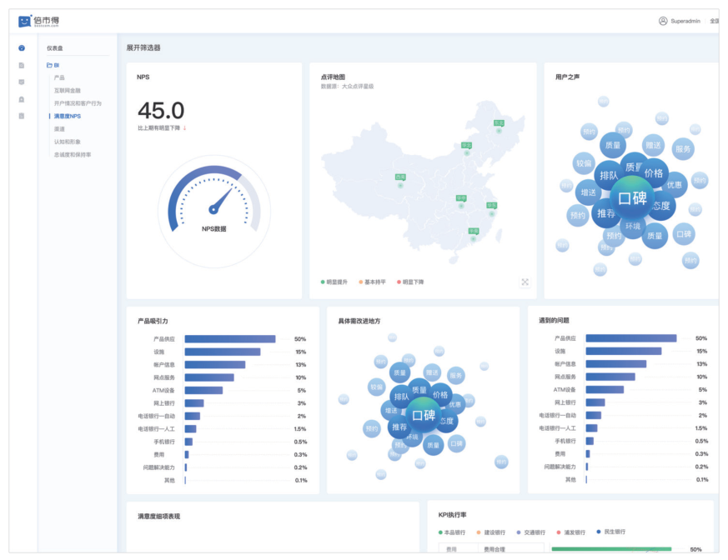Toggle the 基本持平 map legend item
This screenshot has height=560, width=728.
click(x=373, y=282)
